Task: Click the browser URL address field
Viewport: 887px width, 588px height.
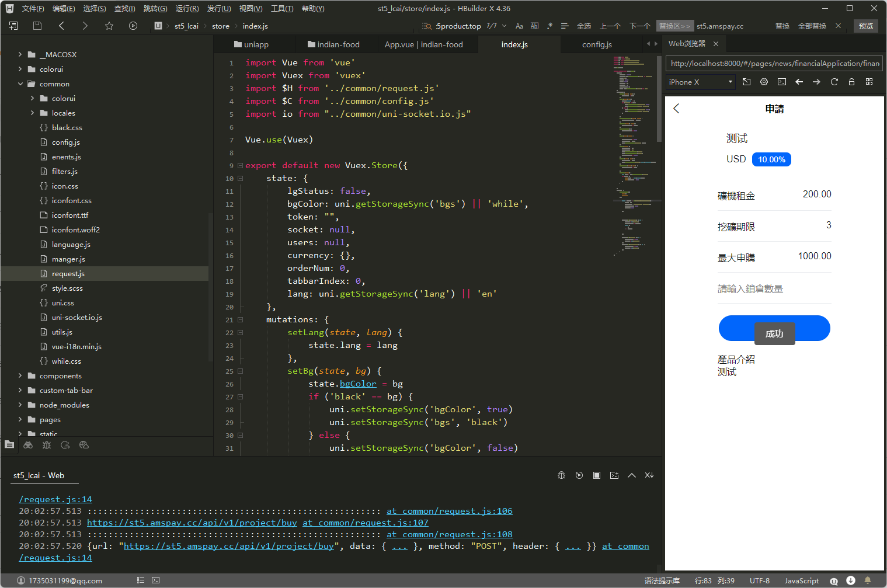Action: (774, 64)
